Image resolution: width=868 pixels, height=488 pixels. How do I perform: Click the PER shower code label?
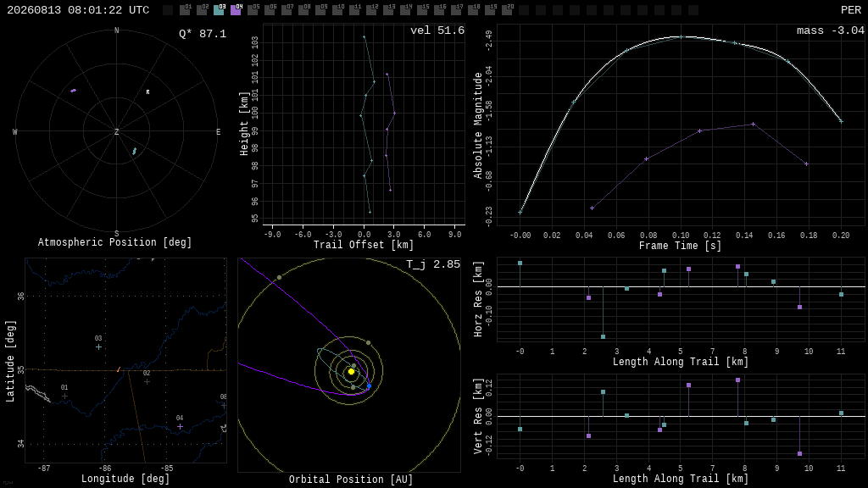851,10
